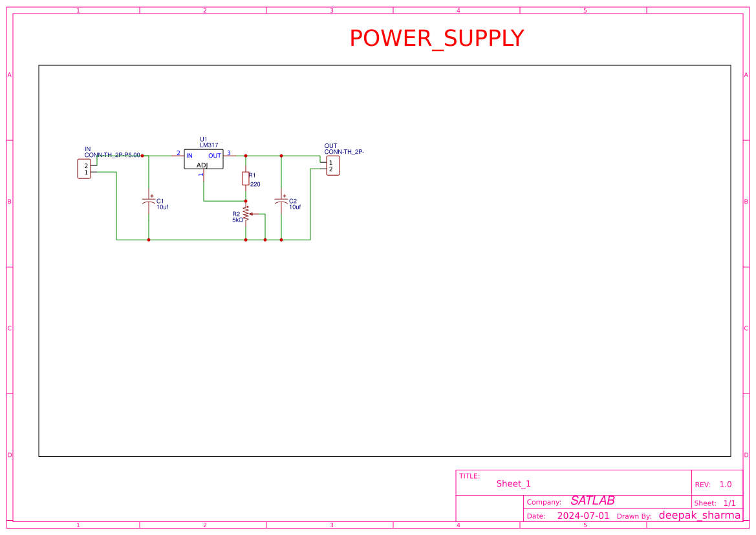Click the 2024-07-01 date field
Viewport: 756px width, 535px height.
click(x=583, y=515)
